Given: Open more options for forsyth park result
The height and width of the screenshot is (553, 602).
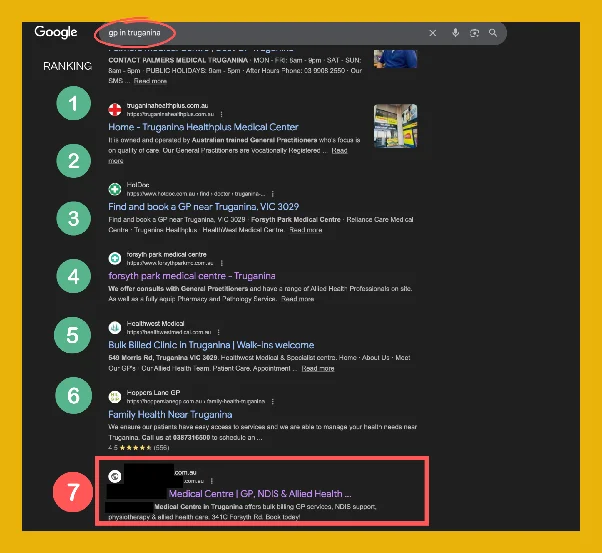Looking at the screenshot, I should click(x=222, y=263).
